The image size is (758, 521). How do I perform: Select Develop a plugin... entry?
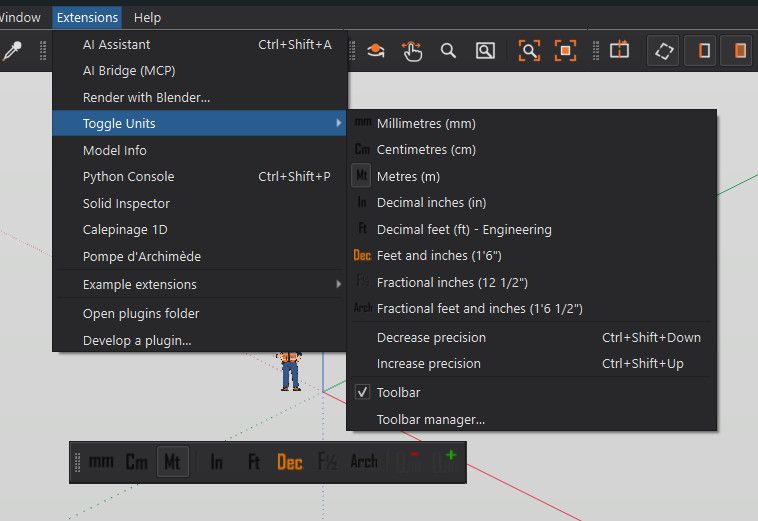(x=200, y=340)
